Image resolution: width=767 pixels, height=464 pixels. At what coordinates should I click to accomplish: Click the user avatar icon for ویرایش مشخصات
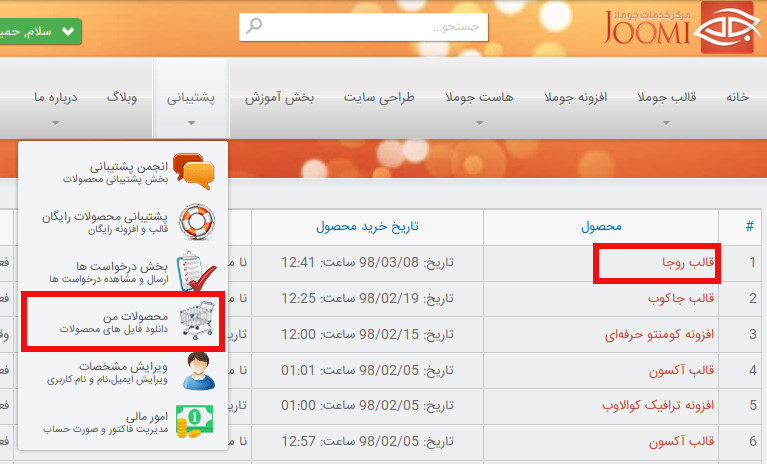198,371
